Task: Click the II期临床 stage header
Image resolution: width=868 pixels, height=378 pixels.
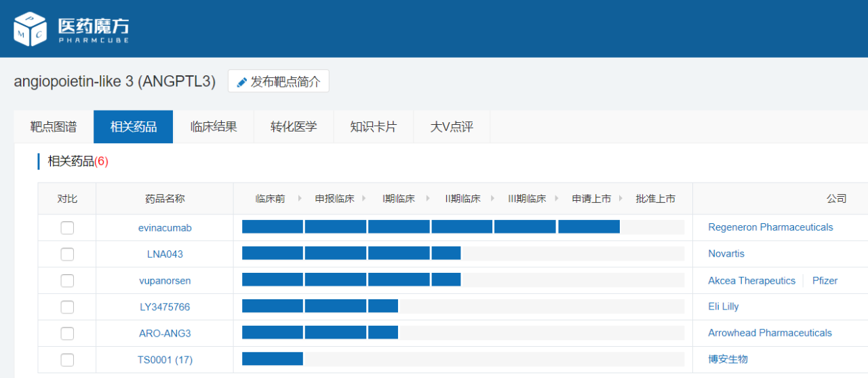Action: click(462, 199)
